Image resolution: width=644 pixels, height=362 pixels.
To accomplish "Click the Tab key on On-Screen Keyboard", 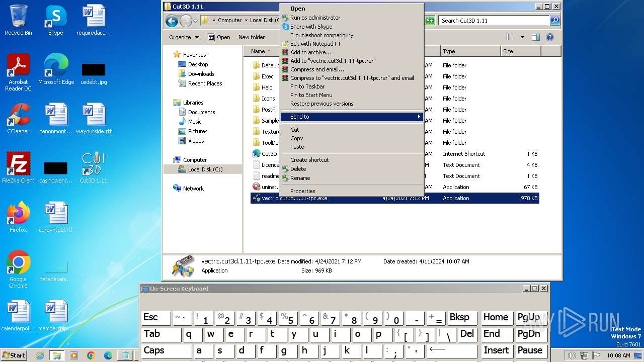I will point(161,334).
